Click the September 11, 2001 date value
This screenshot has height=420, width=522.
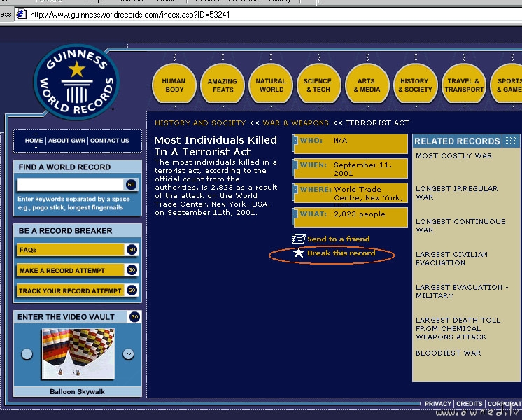363,169
